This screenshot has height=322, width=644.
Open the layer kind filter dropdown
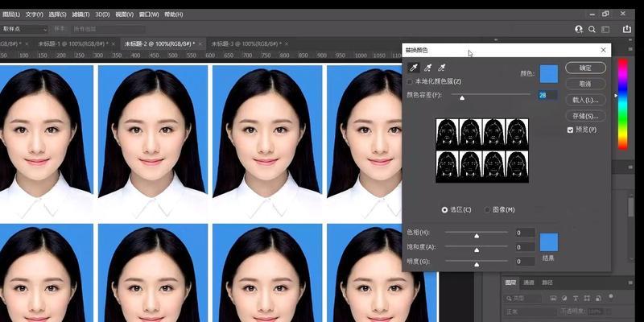524,298
